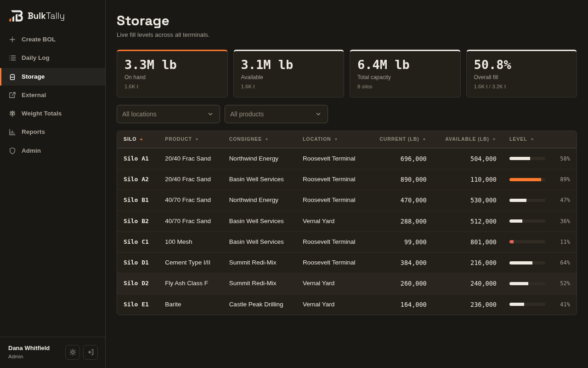
Task: Click chevron of All locations filter
Action: coord(210,114)
